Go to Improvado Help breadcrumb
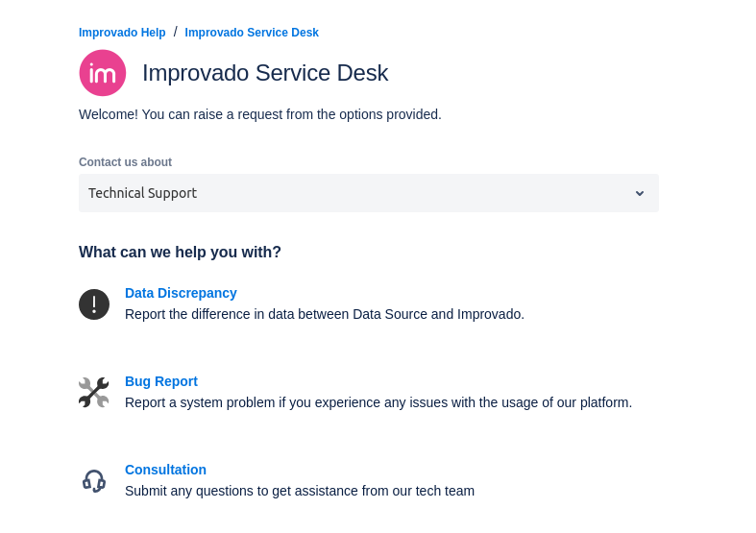This screenshot has height=533, width=756. [x=122, y=33]
